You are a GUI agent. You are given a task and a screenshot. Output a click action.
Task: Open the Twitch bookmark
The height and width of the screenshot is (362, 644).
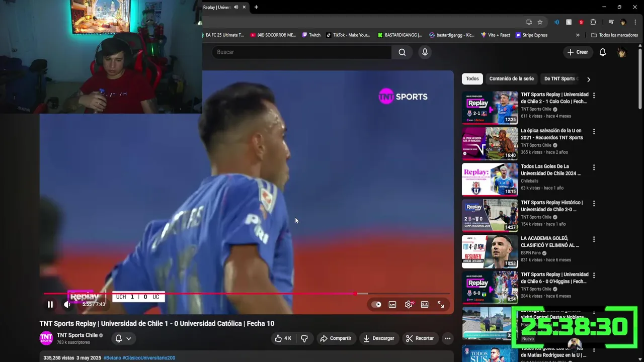[x=311, y=35]
